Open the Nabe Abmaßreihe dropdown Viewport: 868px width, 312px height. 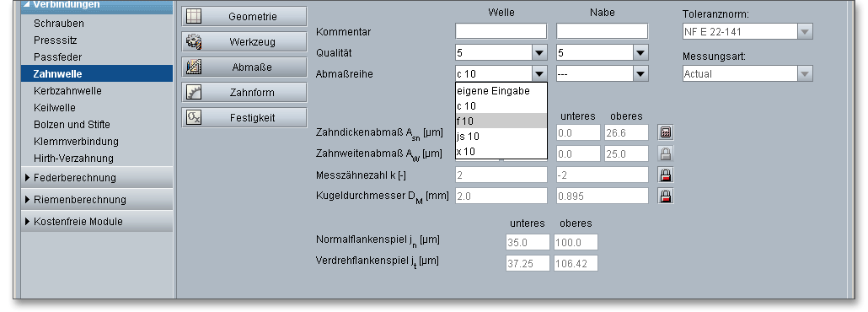(603, 73)
